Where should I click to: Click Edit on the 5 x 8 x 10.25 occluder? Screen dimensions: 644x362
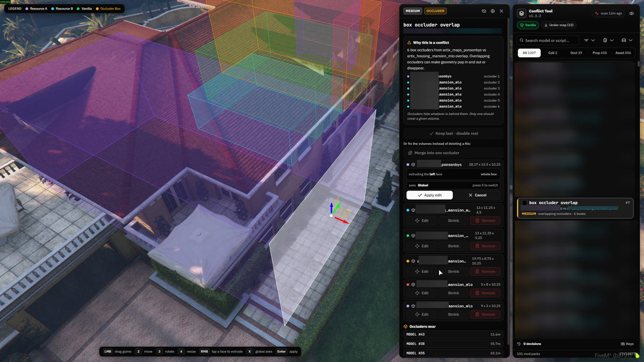click(421, 293)
